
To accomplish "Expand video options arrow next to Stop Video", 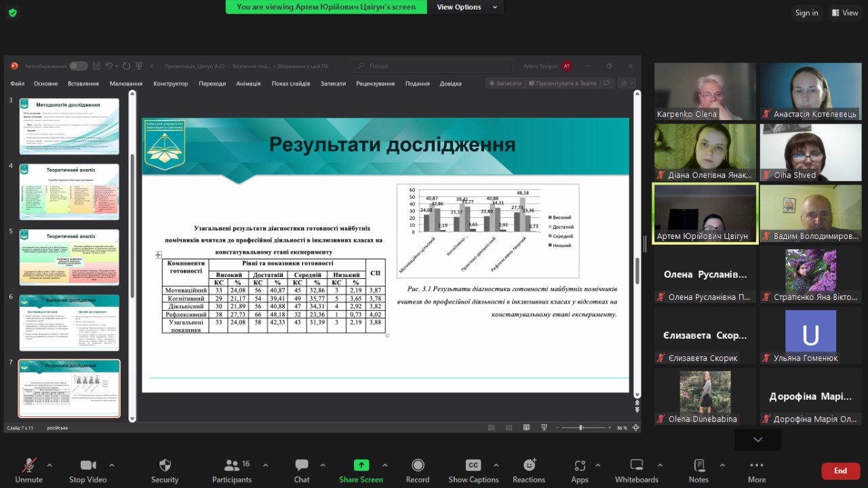I will [x=112, y=465].
